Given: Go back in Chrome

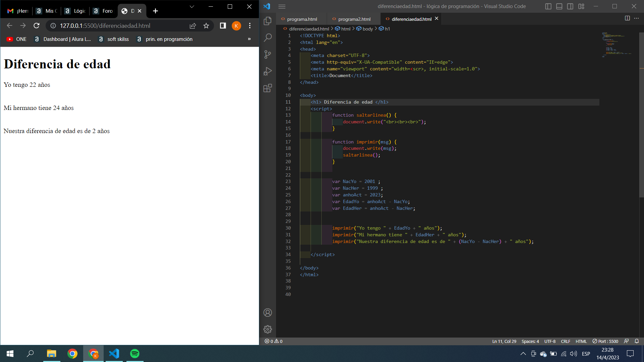Looking at the screenshot, I should (9, 25).
